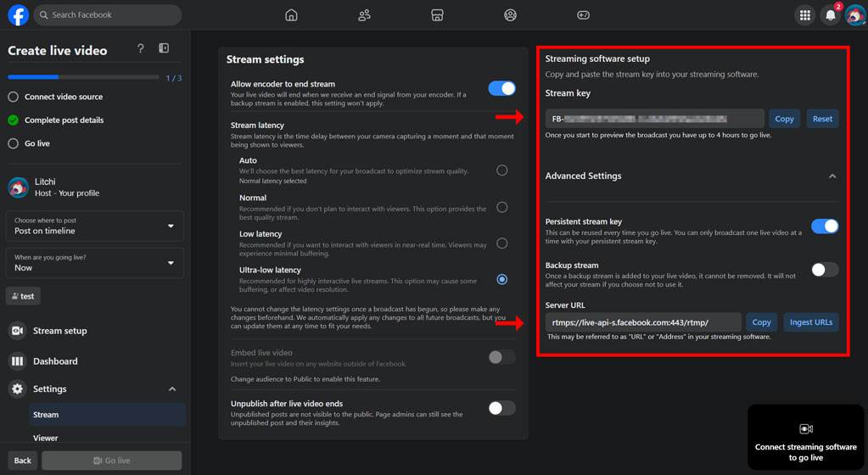Select the Low latency radio option
The width and height of the screenshot is (868, 475).
[502, 243]
